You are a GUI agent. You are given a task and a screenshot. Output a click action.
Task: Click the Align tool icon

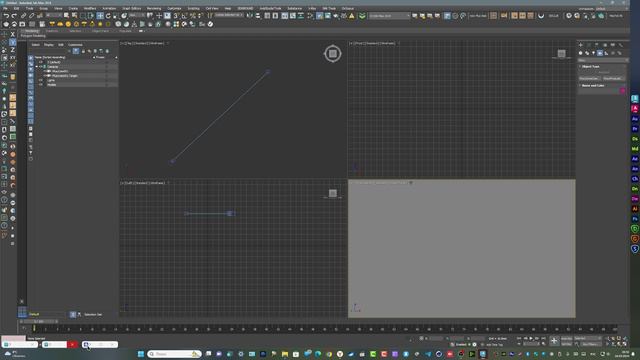pos(258,16)
